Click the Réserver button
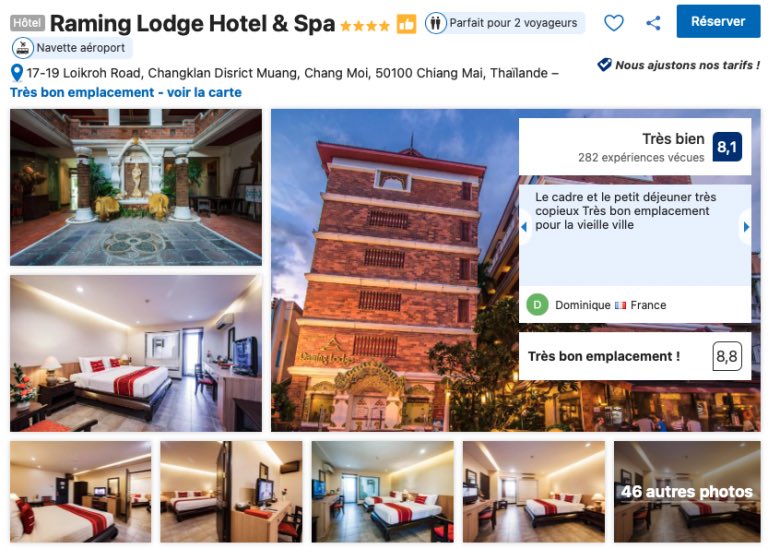 point(718,22)
